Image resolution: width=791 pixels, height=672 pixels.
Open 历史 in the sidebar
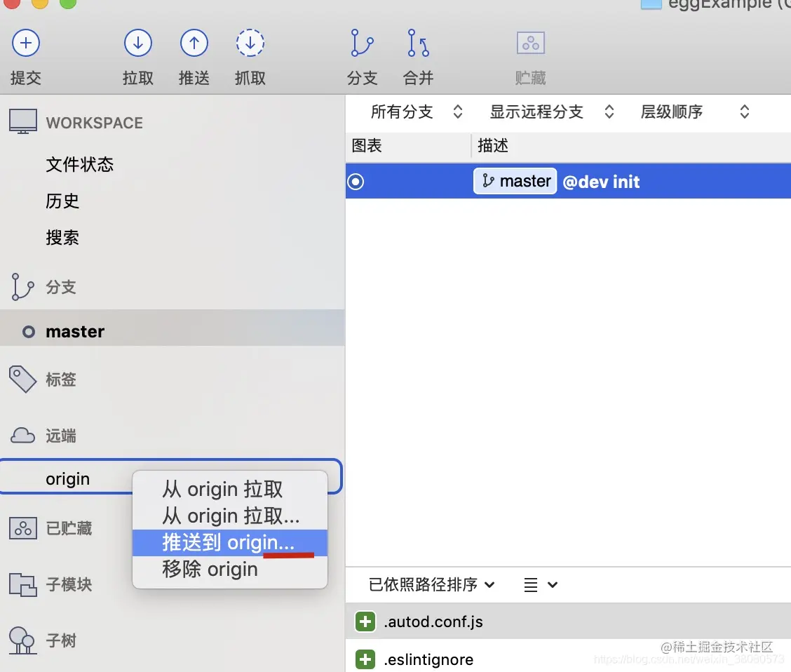[x=63, y=201]
